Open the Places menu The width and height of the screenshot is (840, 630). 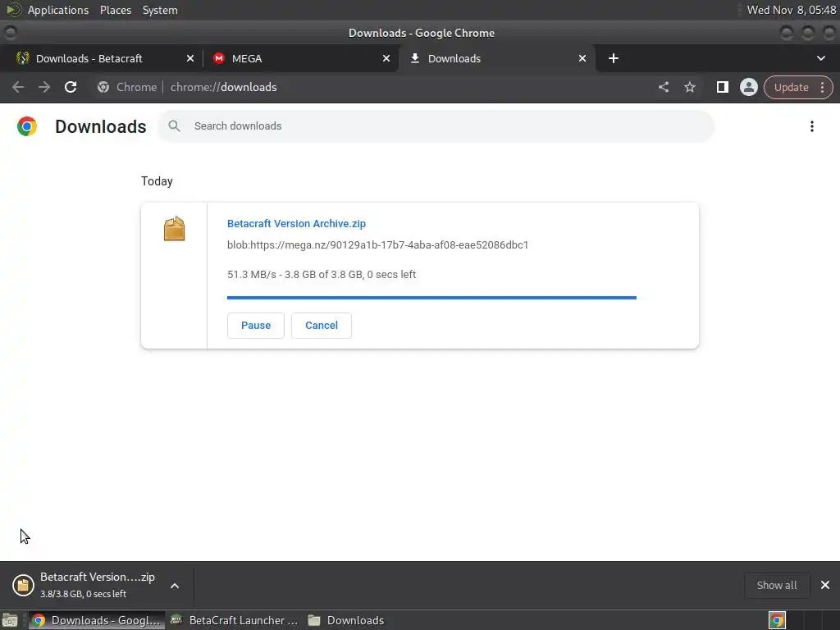[116, 10]
